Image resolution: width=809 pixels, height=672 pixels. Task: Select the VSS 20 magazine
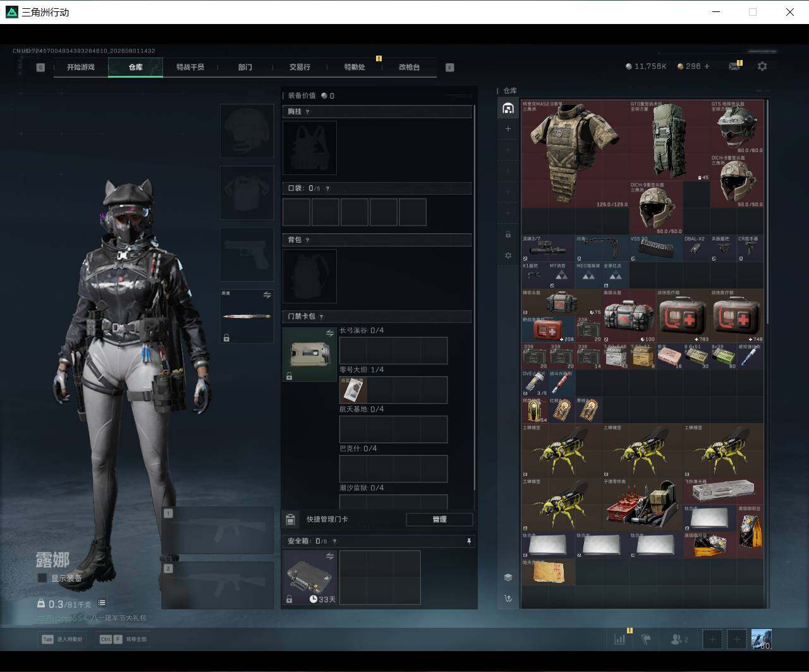656,248
